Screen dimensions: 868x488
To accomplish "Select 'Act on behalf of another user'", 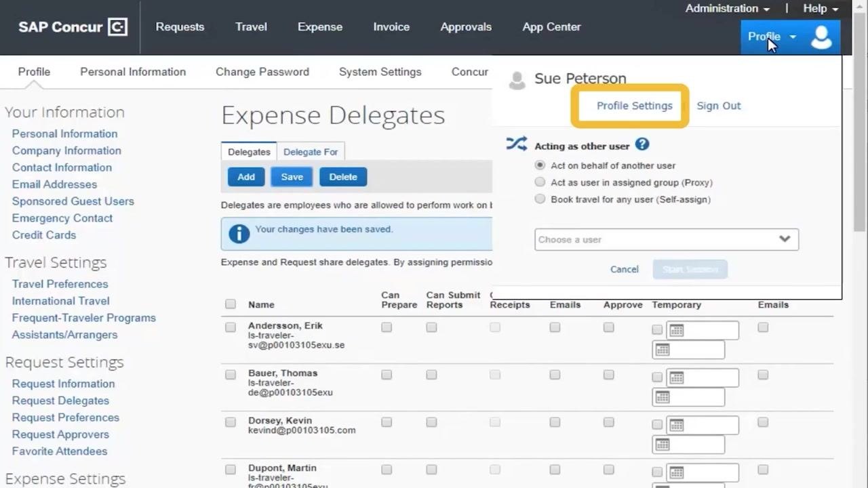I will pos(540,165).
